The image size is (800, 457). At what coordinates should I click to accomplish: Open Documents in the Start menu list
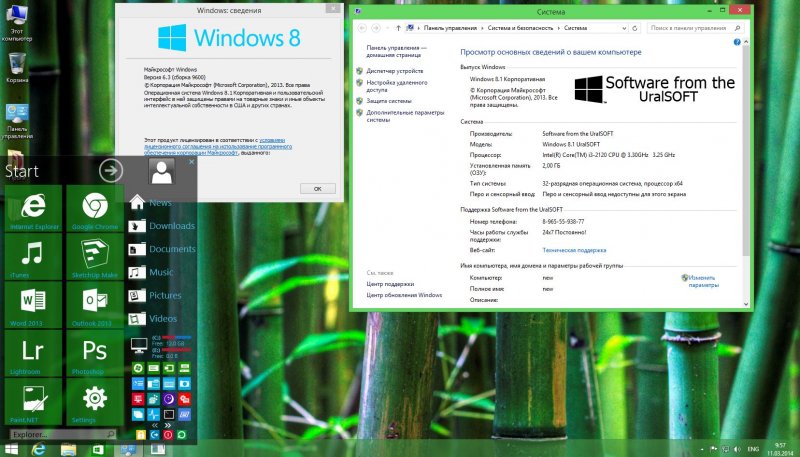(161, 249)
